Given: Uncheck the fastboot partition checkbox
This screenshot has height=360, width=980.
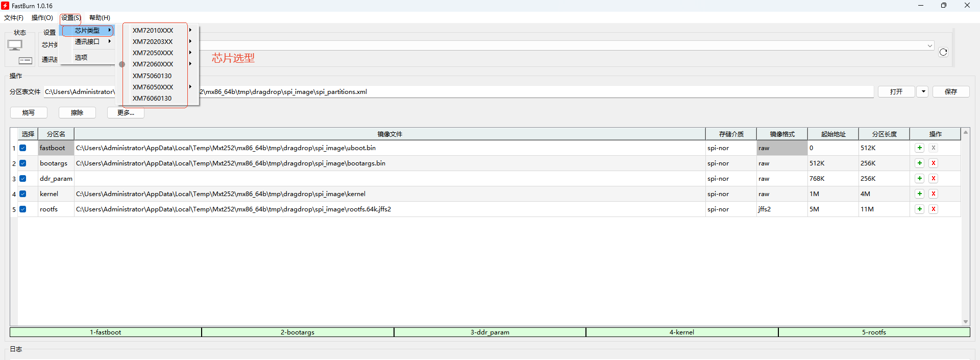Looking at the screenshot, I should tap(23, 148).
